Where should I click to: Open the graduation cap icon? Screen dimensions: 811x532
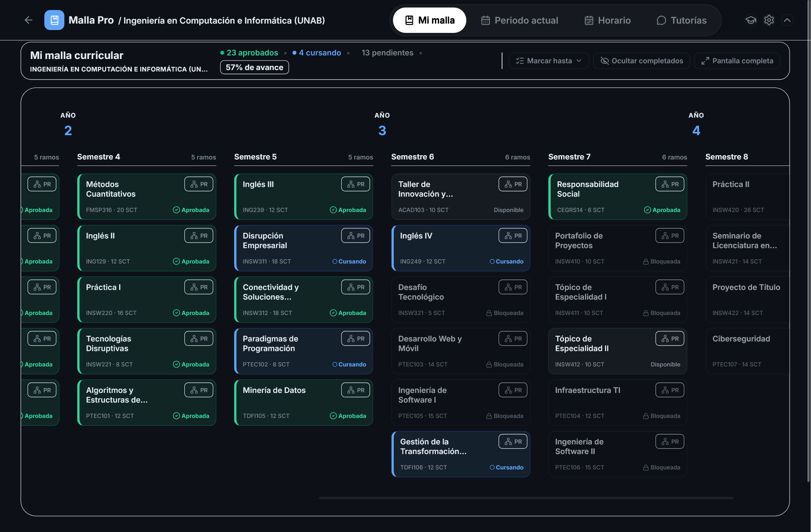pyautogui.click(x=751, y=20)
